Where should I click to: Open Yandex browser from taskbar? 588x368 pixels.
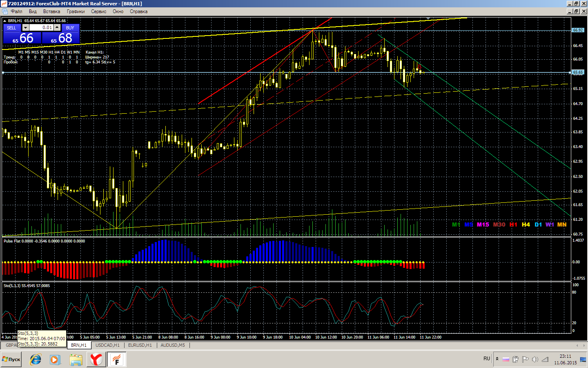pos(96,359)
